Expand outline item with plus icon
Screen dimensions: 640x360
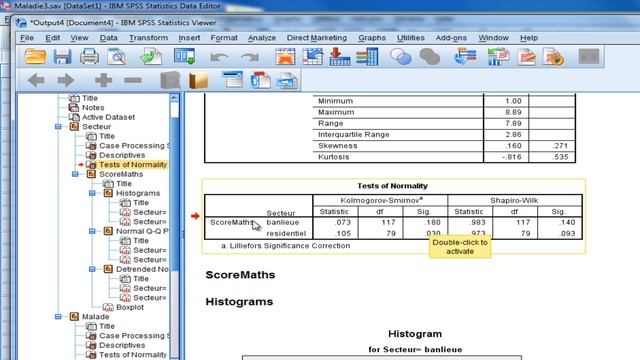[103, 80]
